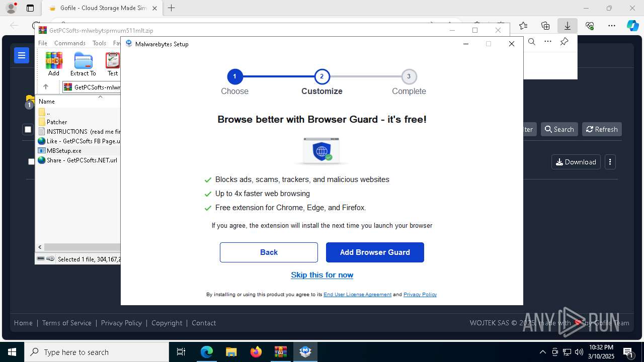This screenshot has width=644, height=362.
Task: Open Copilot icon in Edge
Action: (632, 26)
